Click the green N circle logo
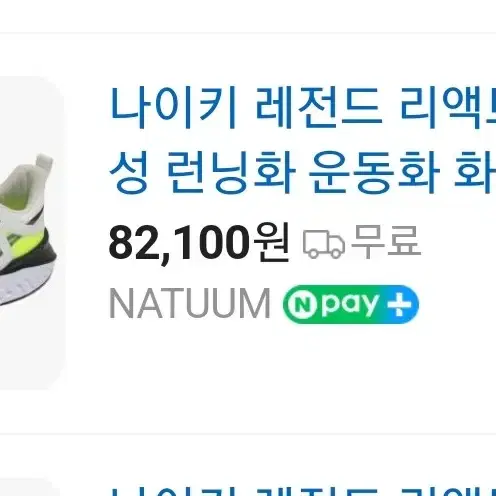Image resolution: width=496 pixels, height=496 pixels. (x=302, y=305)
